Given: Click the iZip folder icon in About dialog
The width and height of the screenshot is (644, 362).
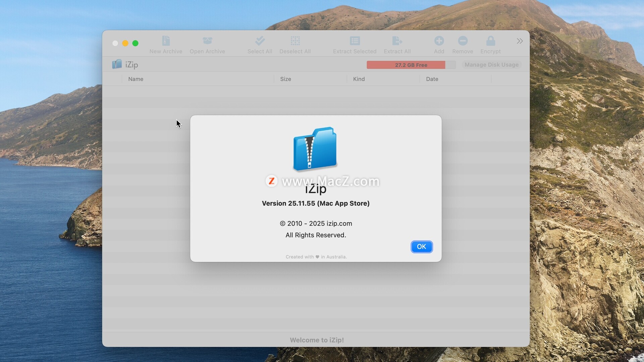Looking at the screenshot, I should pos(315,148).
